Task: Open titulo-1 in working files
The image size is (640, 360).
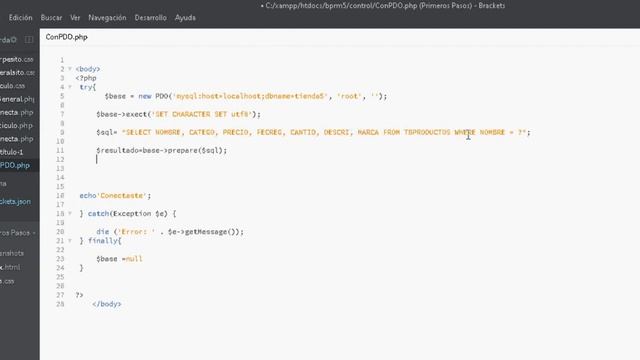Action: [x=12, y=152]
